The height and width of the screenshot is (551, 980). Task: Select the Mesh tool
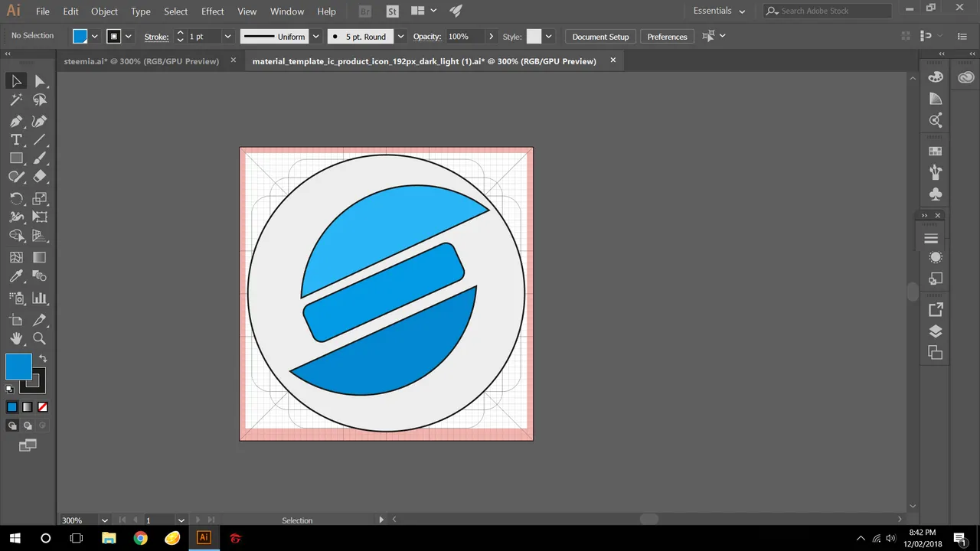pyautogui.click(x=16, y=258)
